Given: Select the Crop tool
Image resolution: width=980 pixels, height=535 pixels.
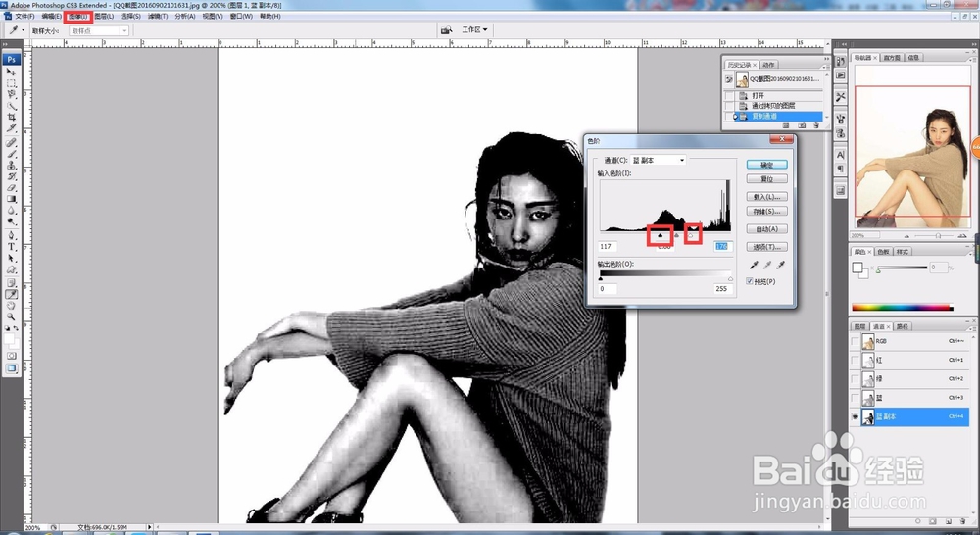Looking at the screenshot, I should [11, 117].
